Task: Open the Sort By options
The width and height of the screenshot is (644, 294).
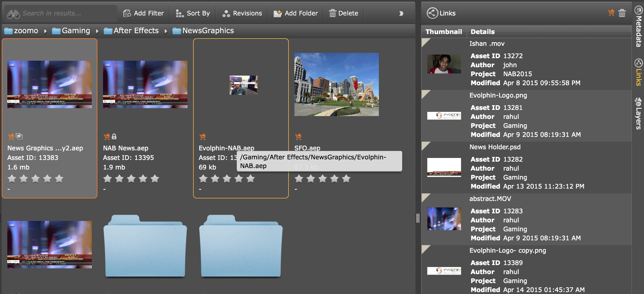Action: coord(193,13)
